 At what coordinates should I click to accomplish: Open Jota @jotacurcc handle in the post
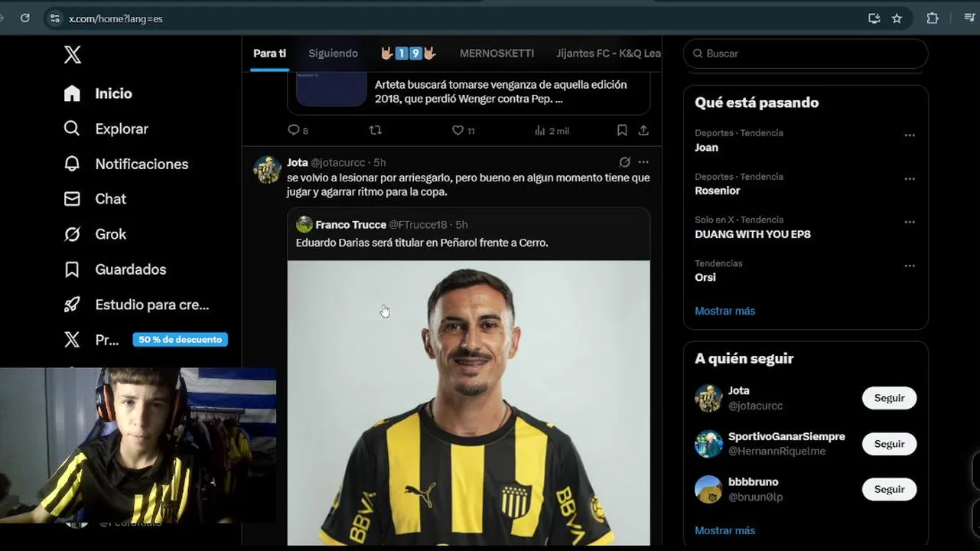pos(338,163)
